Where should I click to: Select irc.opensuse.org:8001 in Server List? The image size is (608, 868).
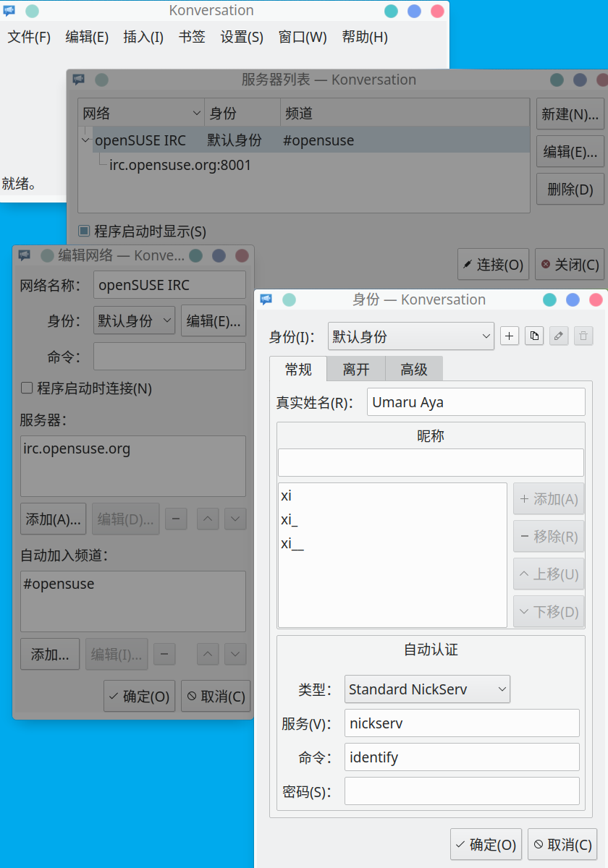click(x=180, y=165)
